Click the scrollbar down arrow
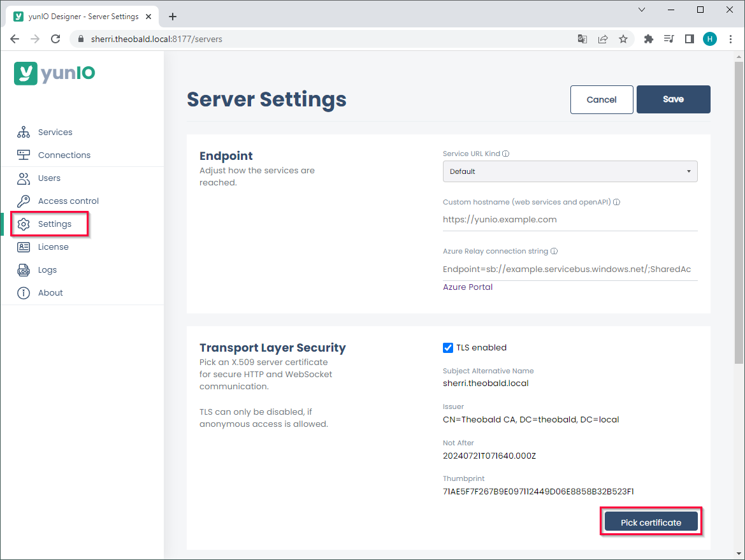745x560 pixels. (x=739, y=554)
